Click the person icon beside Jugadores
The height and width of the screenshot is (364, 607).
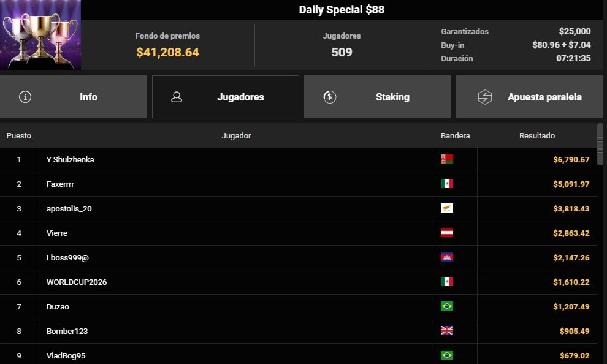click(x=177, y=96)
